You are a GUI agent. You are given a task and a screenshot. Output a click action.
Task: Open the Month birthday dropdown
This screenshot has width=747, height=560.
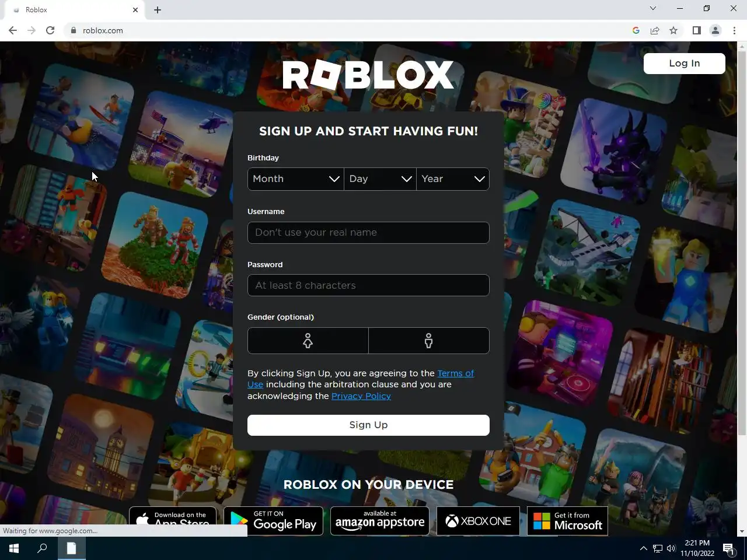(296, 179)
